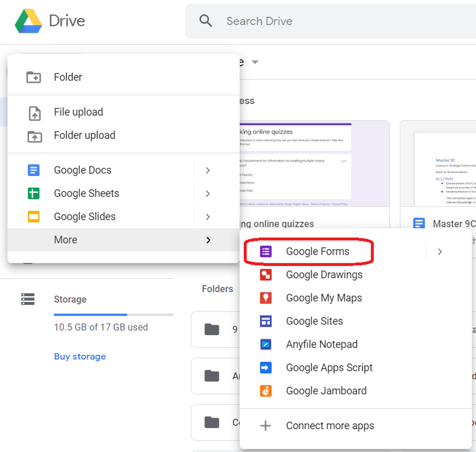Click the Folder upload icon

(x=34, y=136)
